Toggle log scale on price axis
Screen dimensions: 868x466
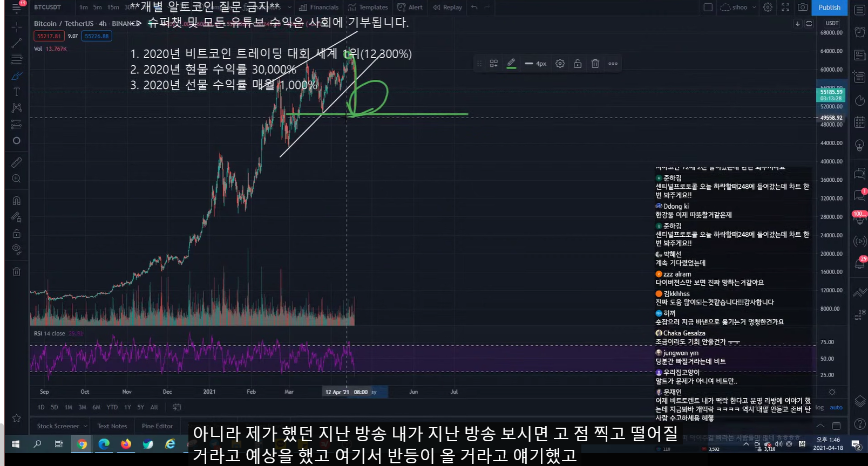coord(819,407)
